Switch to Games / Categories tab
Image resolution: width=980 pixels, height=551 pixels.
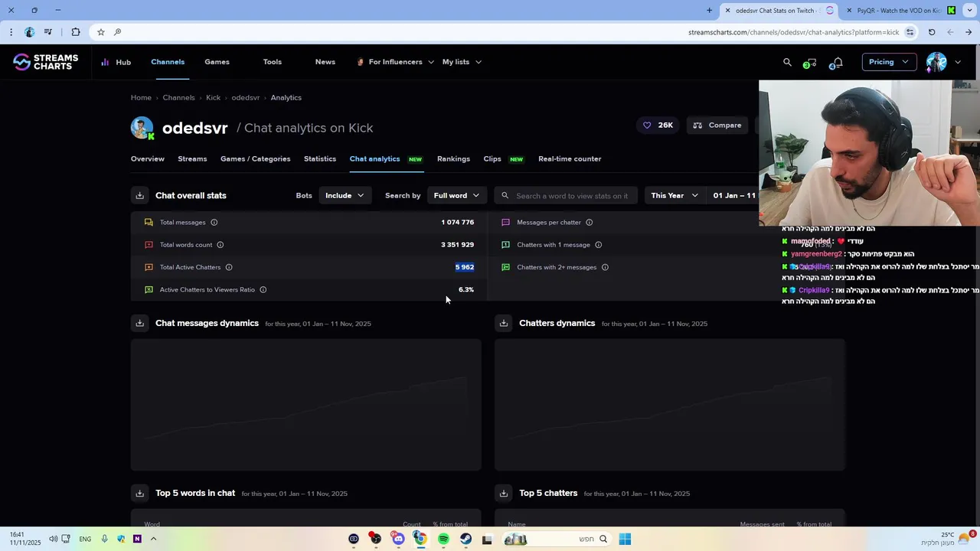[x=256, y=159]
